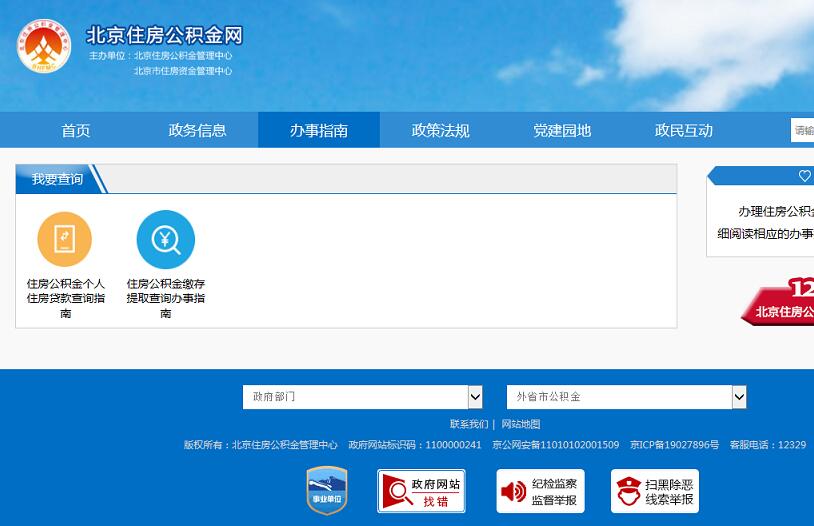Select the 办事指南 tab
The image size is (814, 526).
coord(319,130)
